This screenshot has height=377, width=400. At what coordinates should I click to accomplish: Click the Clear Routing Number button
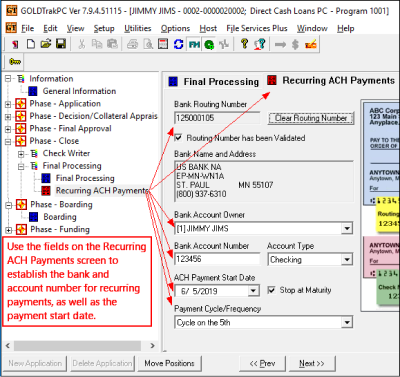coord(311,118)
